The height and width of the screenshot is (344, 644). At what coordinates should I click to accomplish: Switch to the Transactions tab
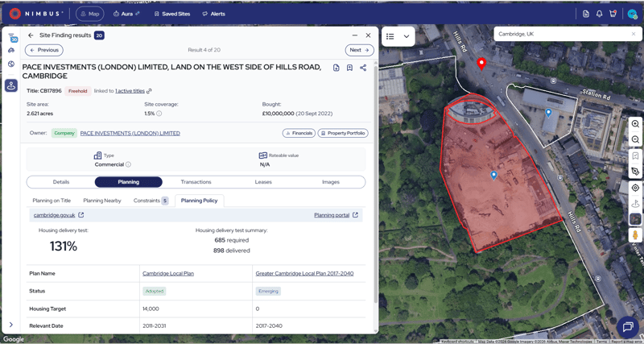tap(196, 182)
